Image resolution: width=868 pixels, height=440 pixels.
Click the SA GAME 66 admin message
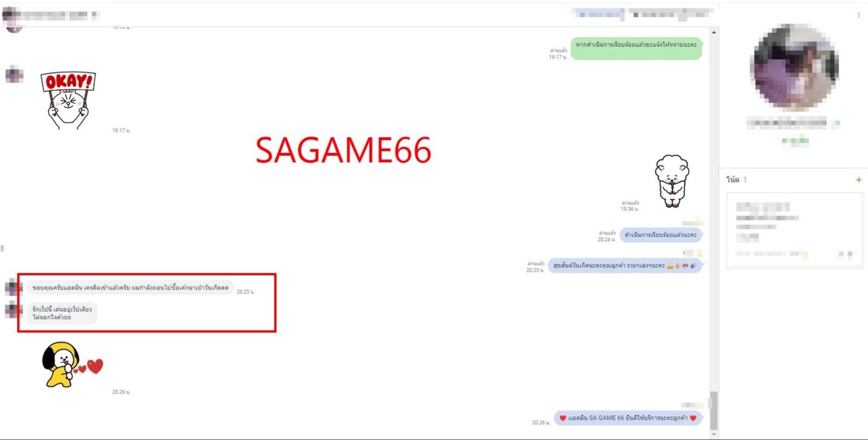coord(627,418)
